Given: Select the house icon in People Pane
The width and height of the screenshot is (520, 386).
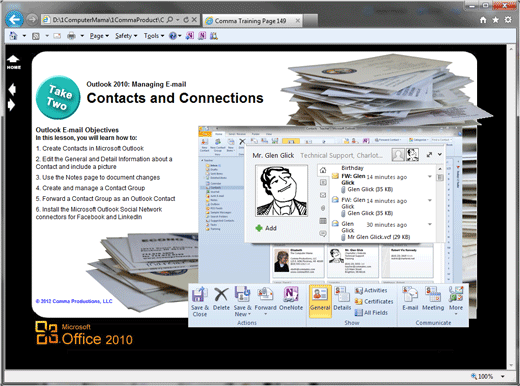Looking at the screenshot, I should (x=323, y=170).
